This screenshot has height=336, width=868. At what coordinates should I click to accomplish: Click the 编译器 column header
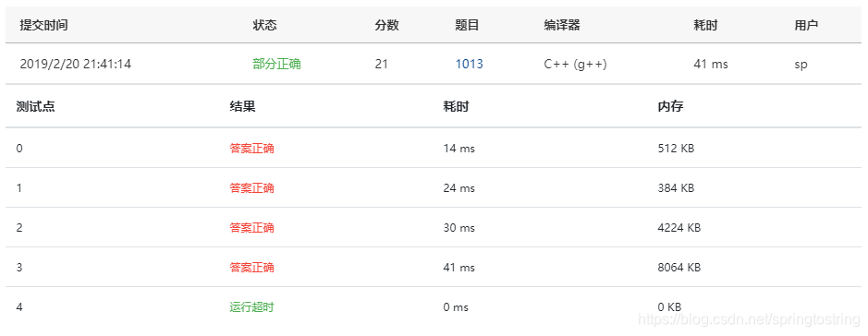(562, 25)
